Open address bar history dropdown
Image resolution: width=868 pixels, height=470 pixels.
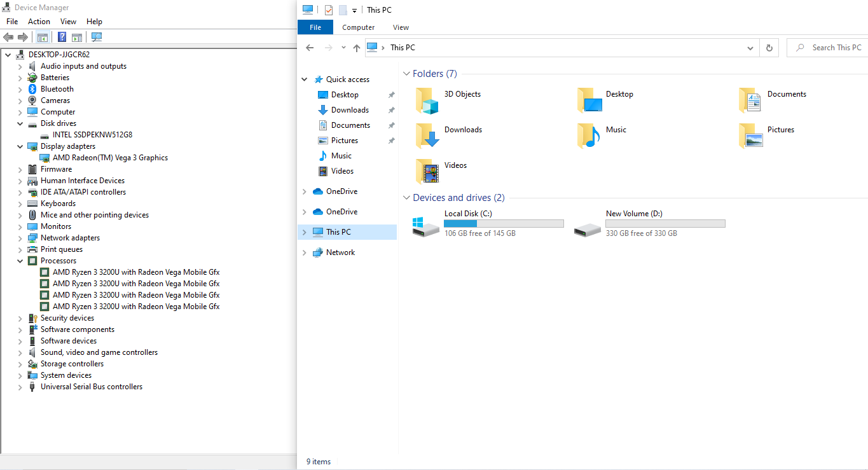coord(750,48)
